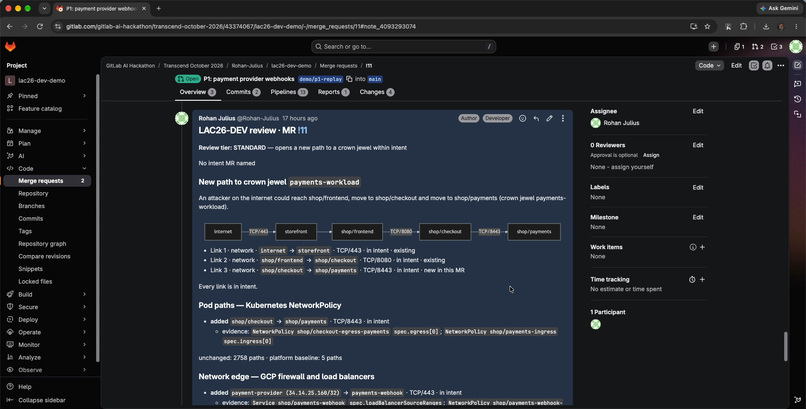Open the create new plus menu
The width and height of the screenshot is (806, 409).
[x=713, y=47]
